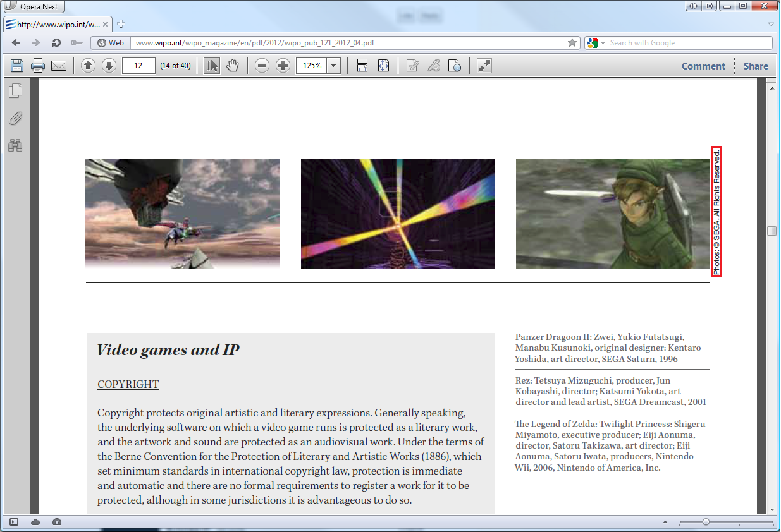Viewport: 781px width, 532px height.
Task: Select the wipo.int browser tab
Action: [x=57, y=25]
